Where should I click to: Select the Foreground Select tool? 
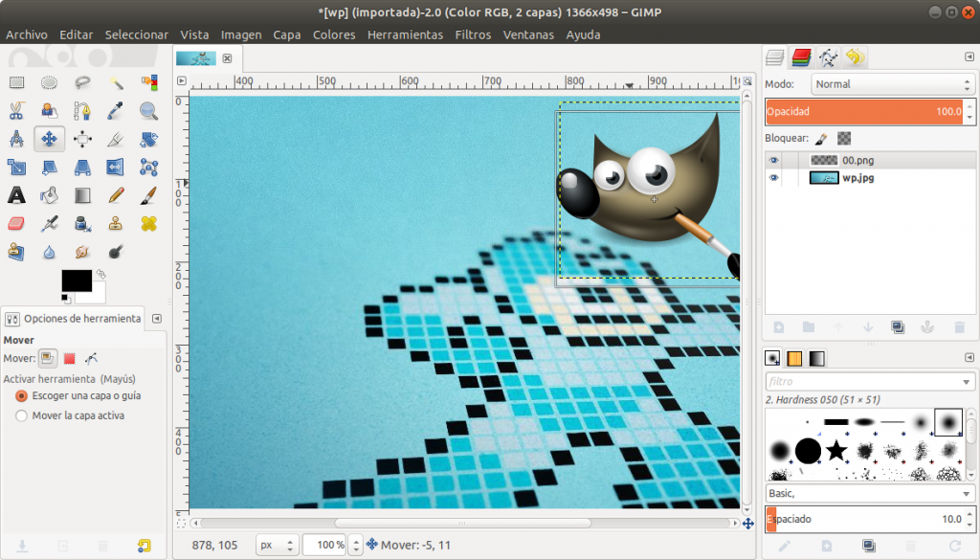(50, 111)
